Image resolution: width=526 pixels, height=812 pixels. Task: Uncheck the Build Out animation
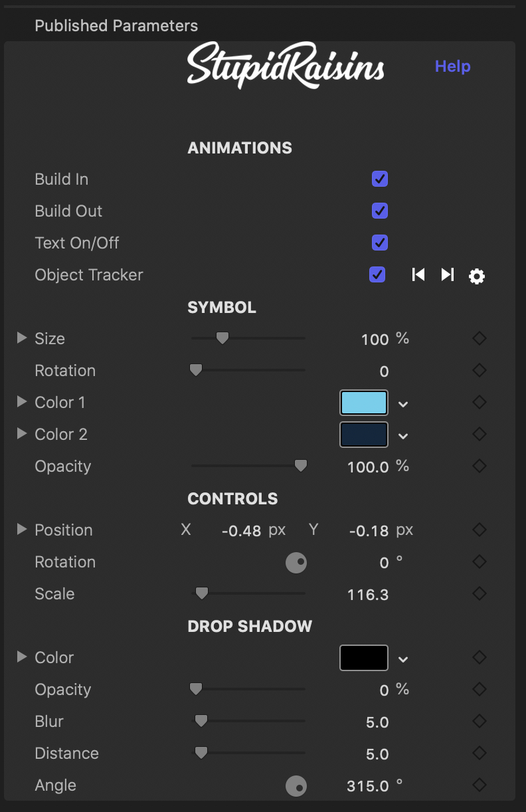click(x=379, y=211)
